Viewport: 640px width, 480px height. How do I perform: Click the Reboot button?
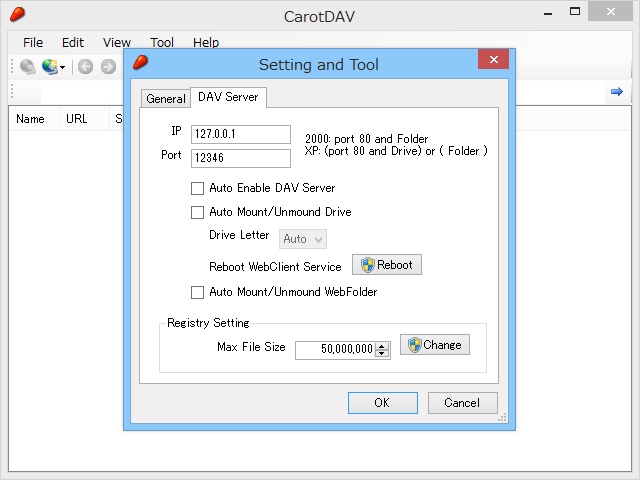pyautogui.click(x=387, y=265)
